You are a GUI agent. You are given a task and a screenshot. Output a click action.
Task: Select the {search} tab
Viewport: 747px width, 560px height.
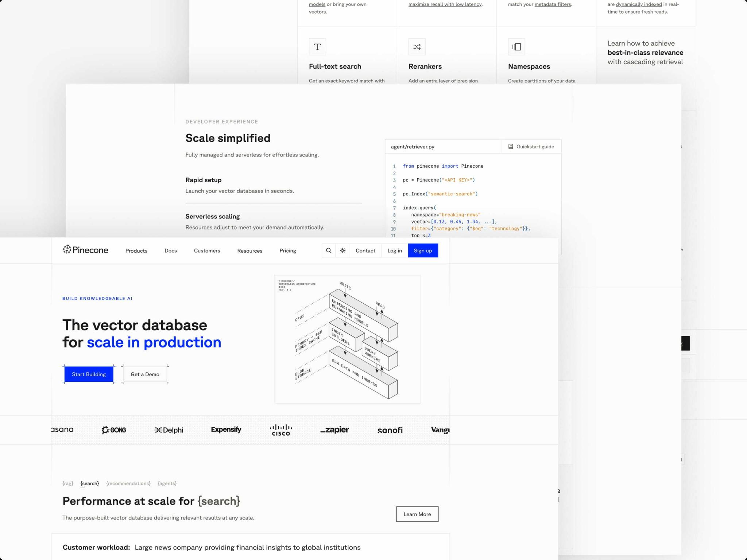(x=90, y=483)
